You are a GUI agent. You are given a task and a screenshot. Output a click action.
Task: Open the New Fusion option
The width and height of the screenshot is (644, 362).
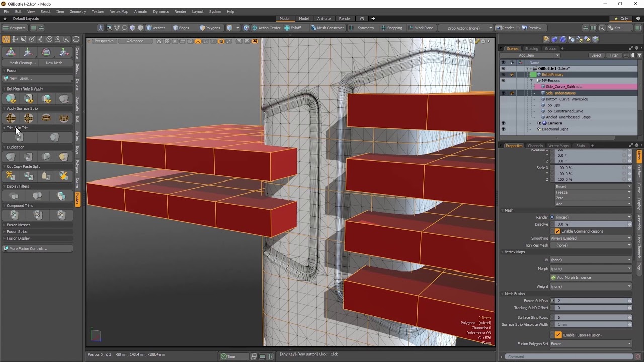tap(38, 78)
